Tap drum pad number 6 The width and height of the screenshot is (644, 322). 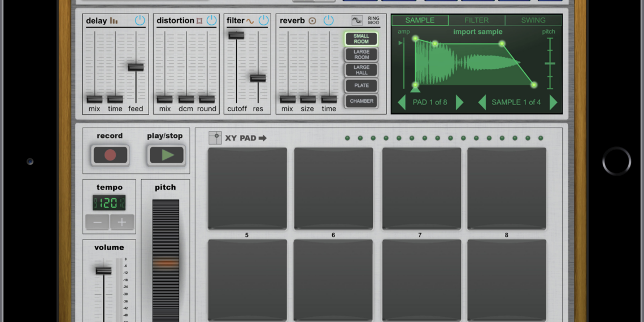coord(333,188)
